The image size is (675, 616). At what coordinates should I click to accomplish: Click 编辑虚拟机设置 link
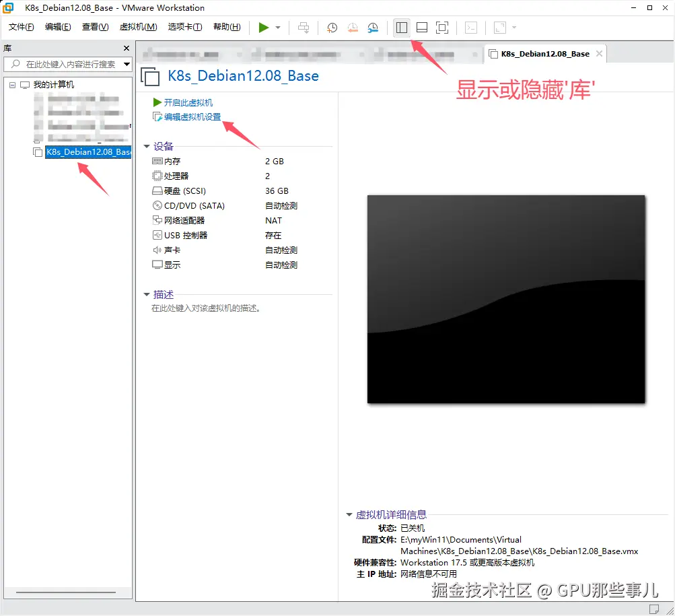tap(192, 116)
